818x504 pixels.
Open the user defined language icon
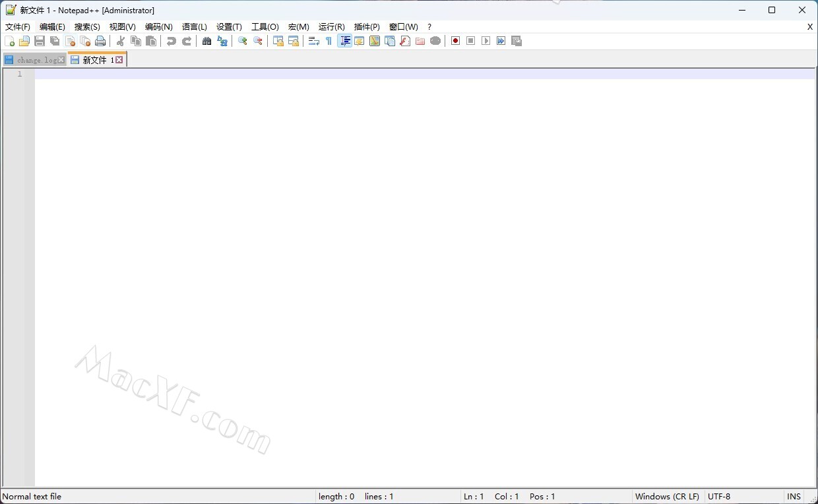pos(360,41)
